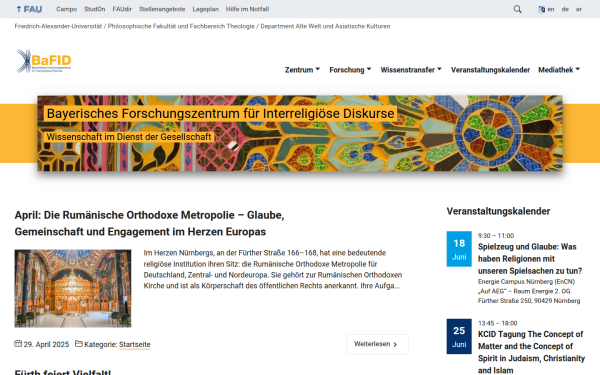Click the Veranstaltungskalender sidebar heading

tap(498, 211)
